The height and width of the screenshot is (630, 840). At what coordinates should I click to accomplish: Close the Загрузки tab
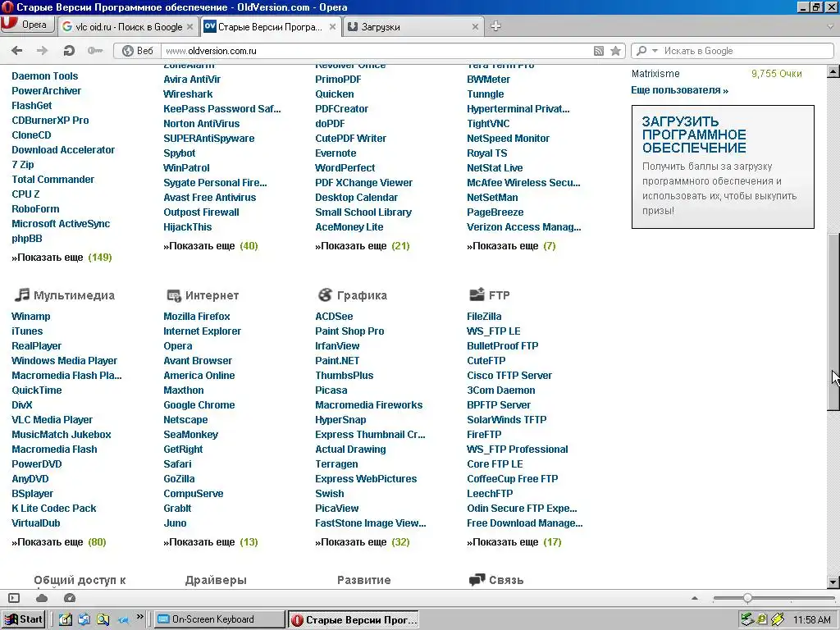475,27
